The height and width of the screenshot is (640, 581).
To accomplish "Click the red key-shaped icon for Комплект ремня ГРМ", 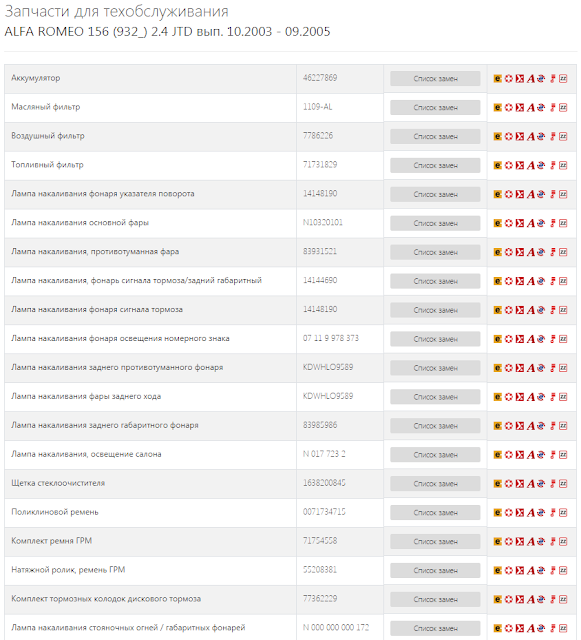I will [552, 542].
